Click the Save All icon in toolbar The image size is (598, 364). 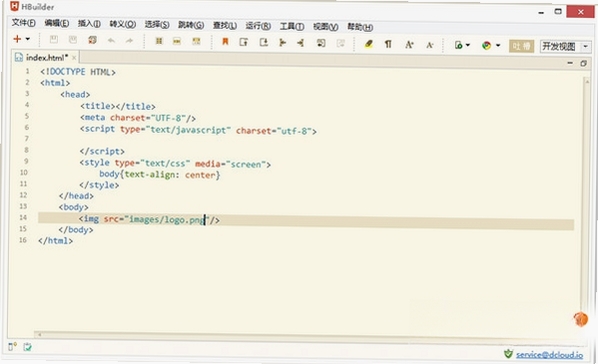click(92, 40)
